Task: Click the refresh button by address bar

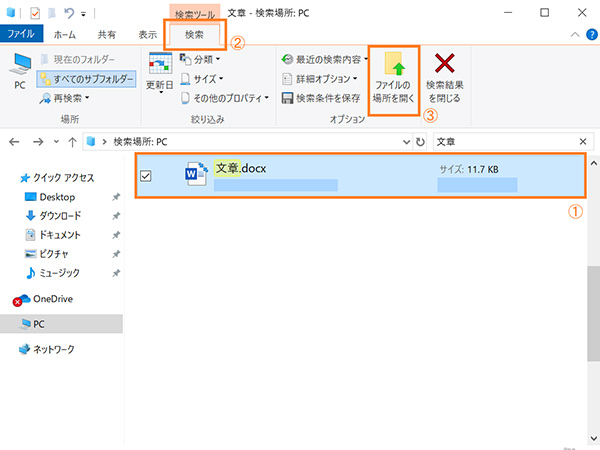Action: [x=420, y=142]
